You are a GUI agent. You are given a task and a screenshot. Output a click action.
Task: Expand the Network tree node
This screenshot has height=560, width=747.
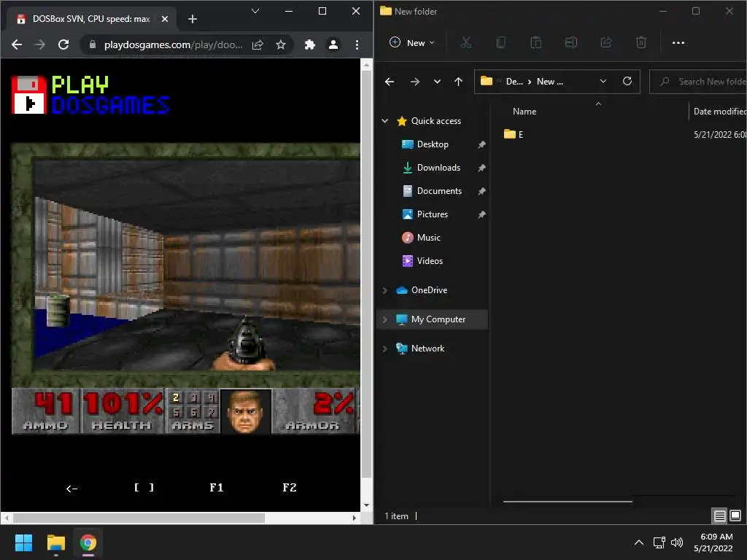[385, 349]
